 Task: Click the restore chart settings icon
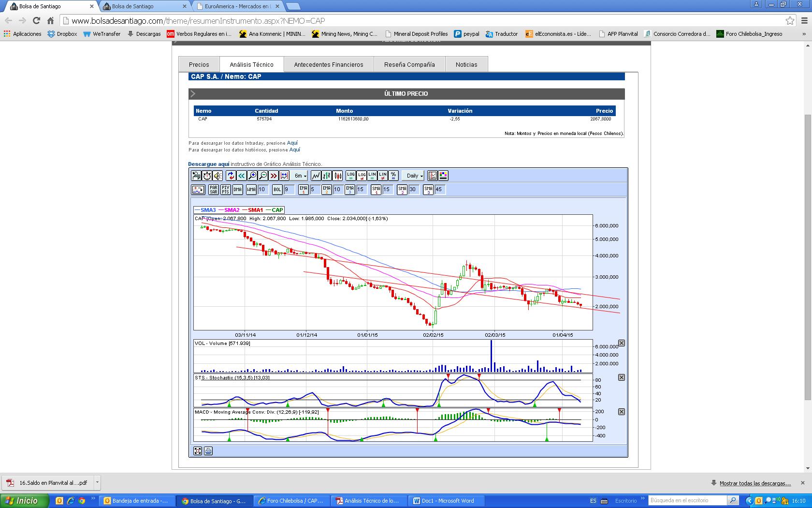click(196, 176)
